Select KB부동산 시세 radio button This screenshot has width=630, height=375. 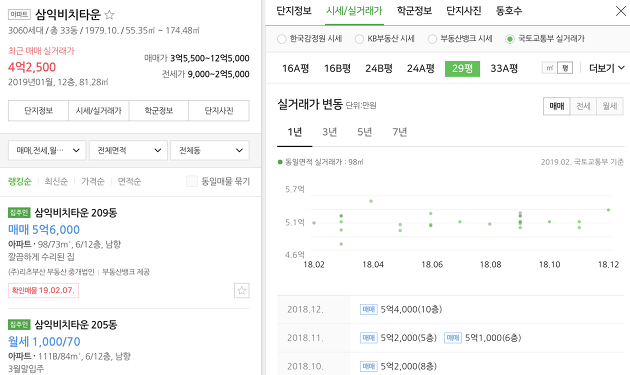(x=359, y=39)
